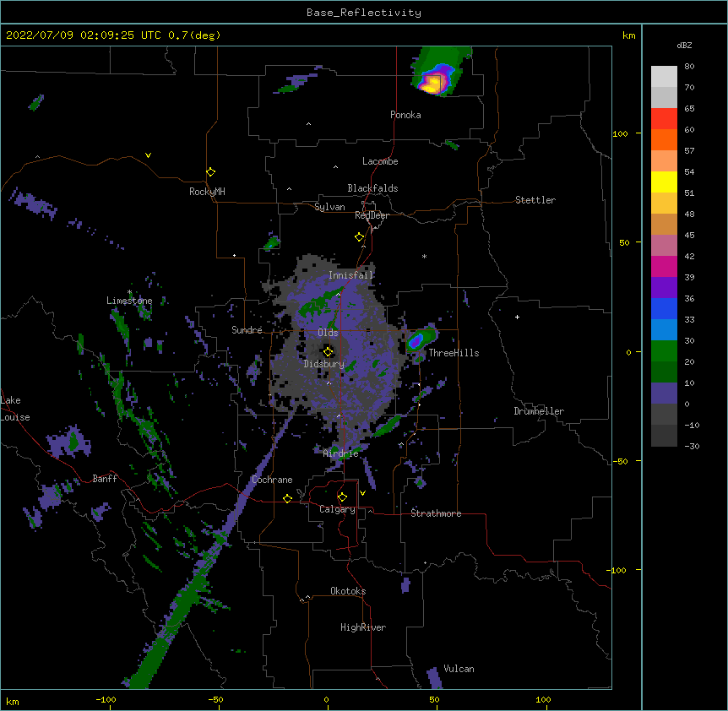Click the Strathmore town label
The width and height of the screenshot is (728, 711).
436,513
